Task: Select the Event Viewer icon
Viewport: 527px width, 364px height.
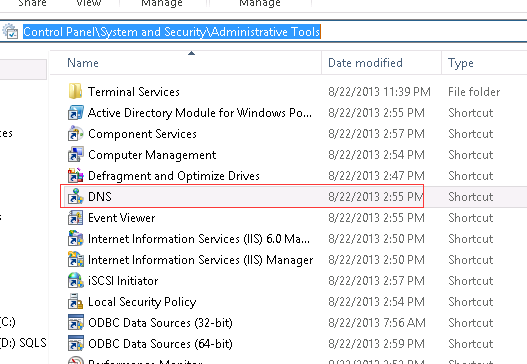Action: click(75, 217)
